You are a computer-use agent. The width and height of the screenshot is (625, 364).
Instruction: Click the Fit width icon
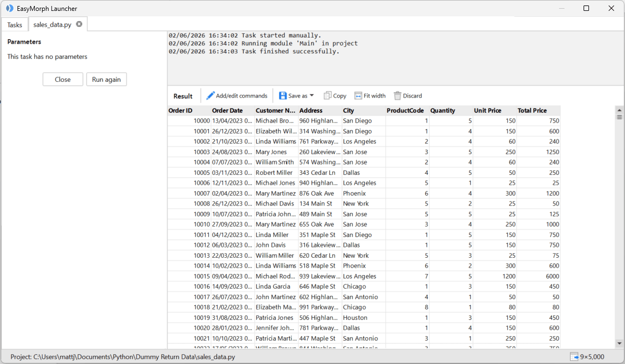(358, 95)
